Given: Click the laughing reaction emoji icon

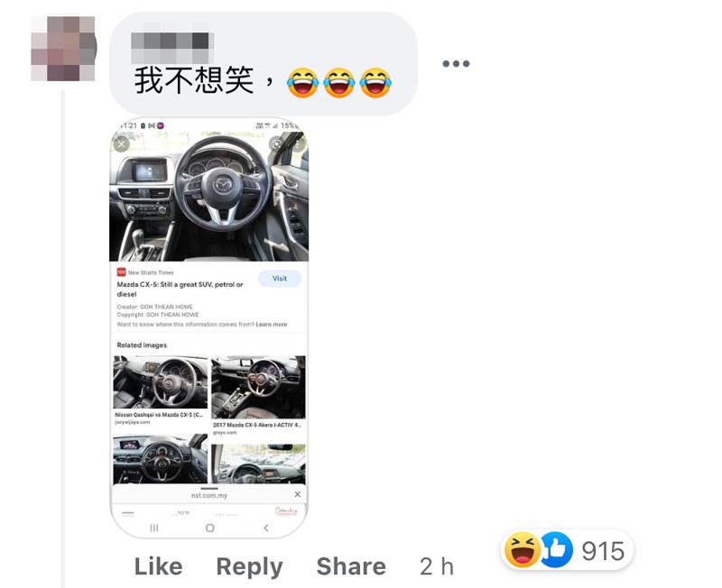Looking at the screenshot, I should [523, 549].
